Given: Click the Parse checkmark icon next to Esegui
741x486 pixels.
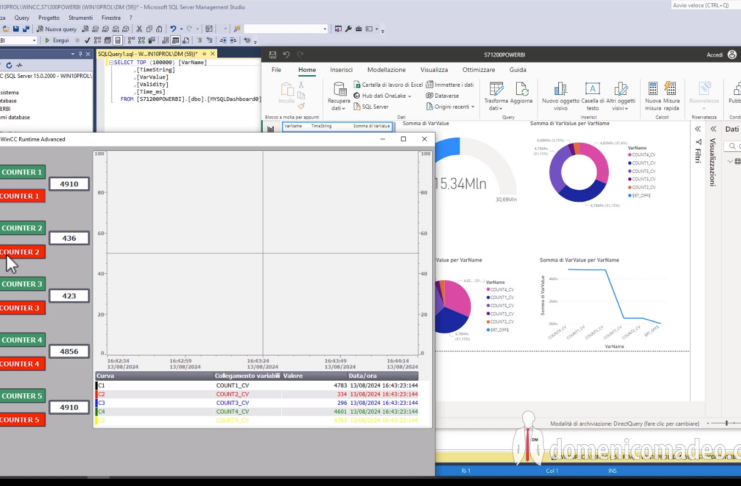Looking at the screenshot, I should pos(87,40).
